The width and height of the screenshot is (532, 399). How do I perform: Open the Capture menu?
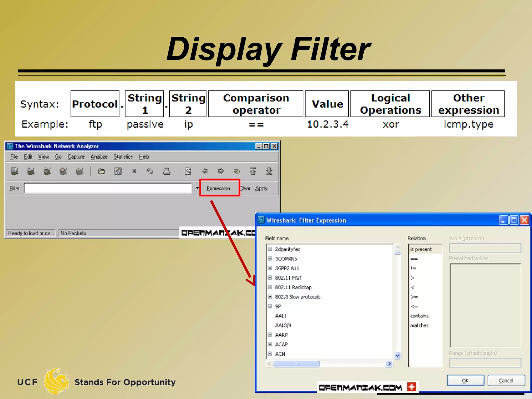click(x=76, y=157)
